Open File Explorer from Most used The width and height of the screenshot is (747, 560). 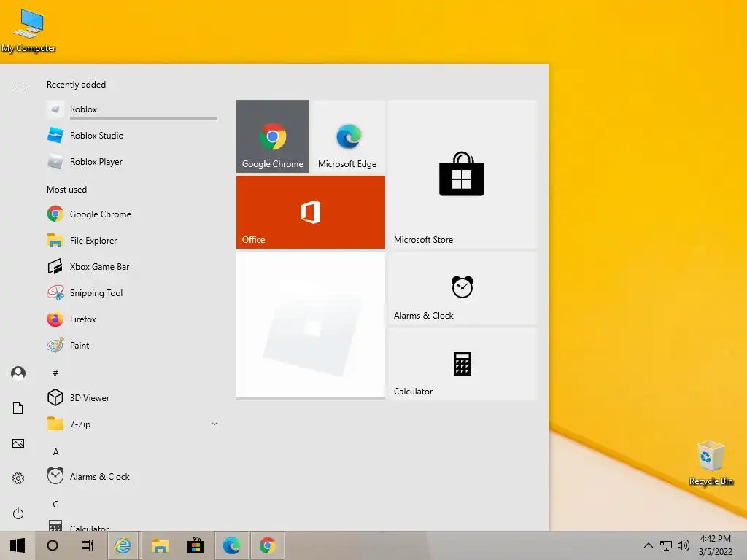(x=132, y=241)
